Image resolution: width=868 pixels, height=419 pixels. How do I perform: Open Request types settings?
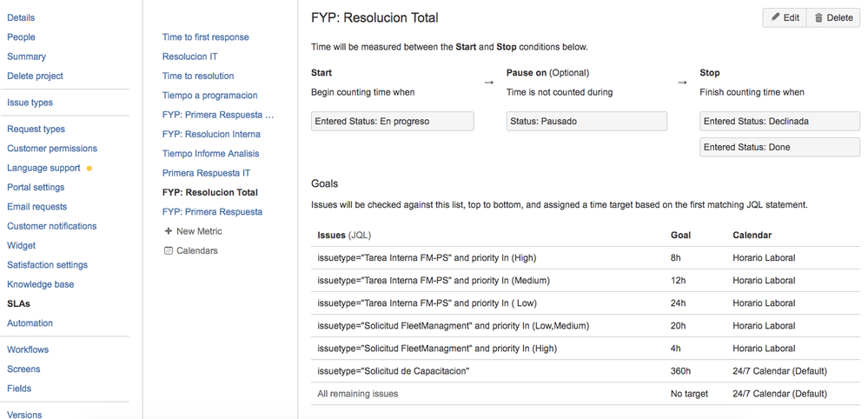36,129
